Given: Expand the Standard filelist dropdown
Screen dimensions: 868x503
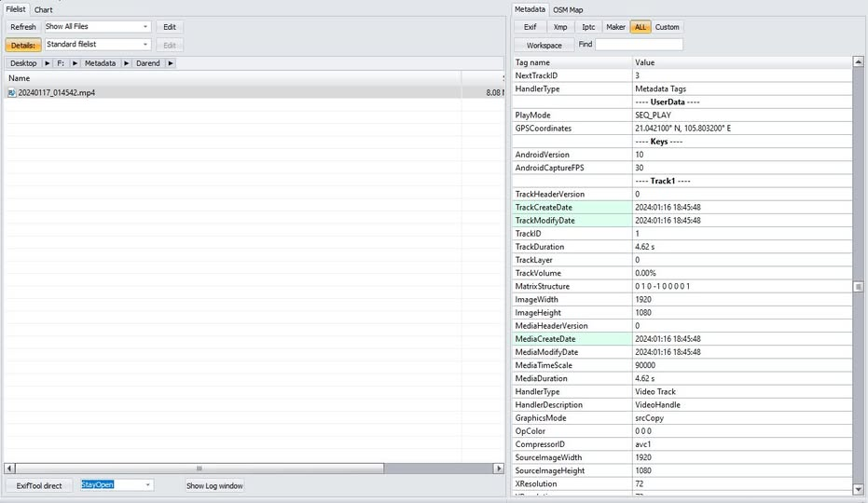Looking at the screenshot, I should click(97, 45).
